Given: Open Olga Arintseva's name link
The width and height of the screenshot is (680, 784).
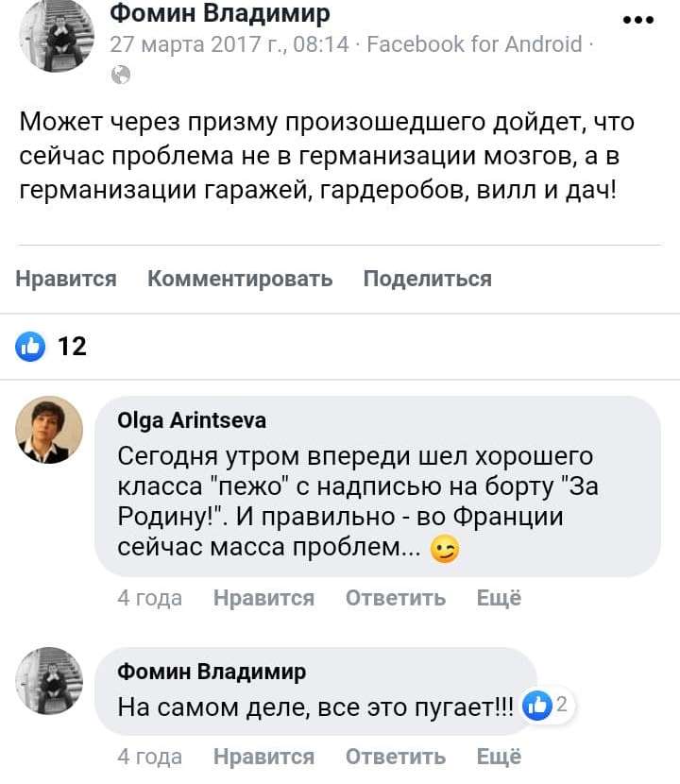Looking at the screenshot, I should (x=192, y=420).
